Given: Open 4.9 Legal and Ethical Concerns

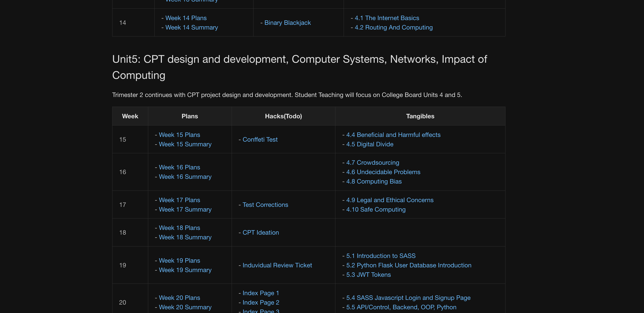Looking at the screenshot, I should 390,200.
